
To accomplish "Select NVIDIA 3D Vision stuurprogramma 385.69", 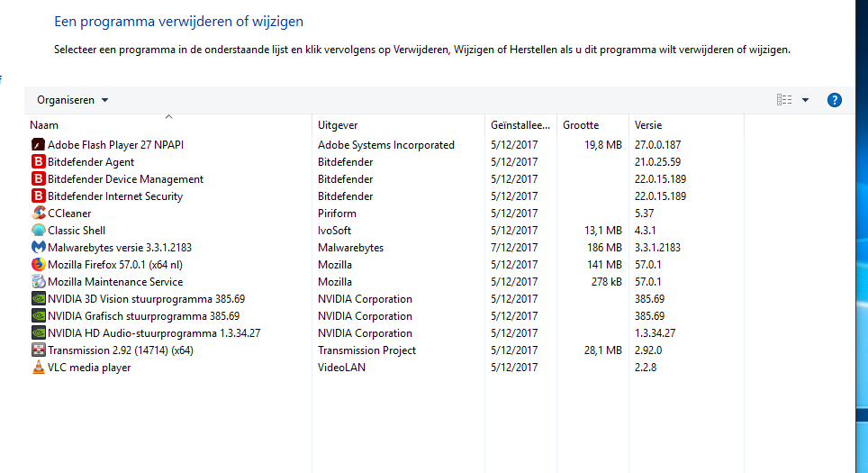I will [x=146, y=300].
